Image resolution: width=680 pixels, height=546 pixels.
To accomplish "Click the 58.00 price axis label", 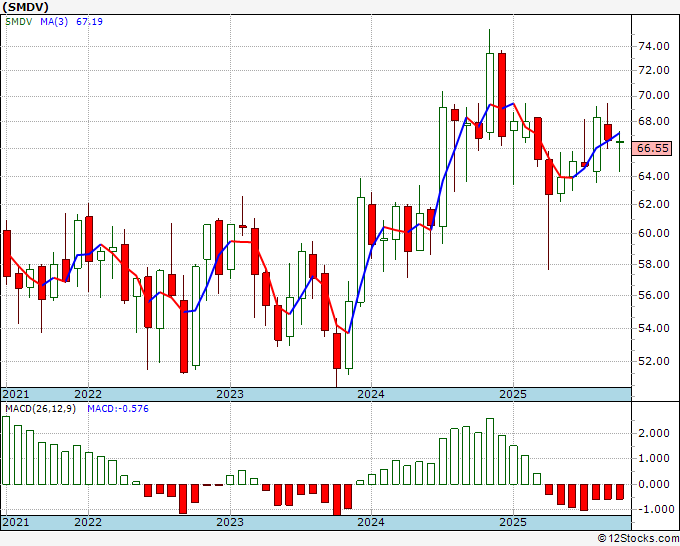I will [653, 264].
